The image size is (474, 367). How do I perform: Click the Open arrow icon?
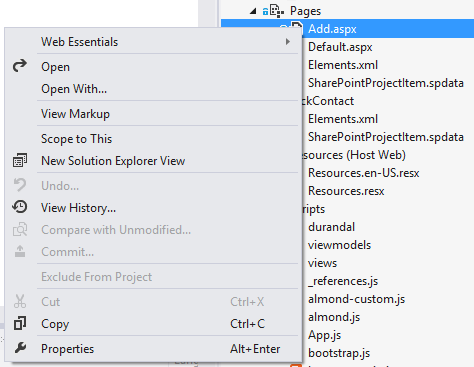(20, 66)
